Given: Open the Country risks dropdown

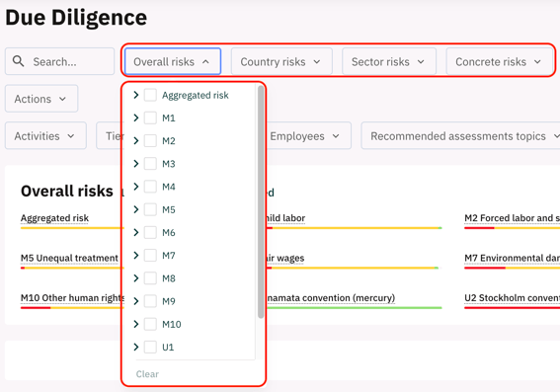Looking at the screenshot, I should click(x=281, y=61).
